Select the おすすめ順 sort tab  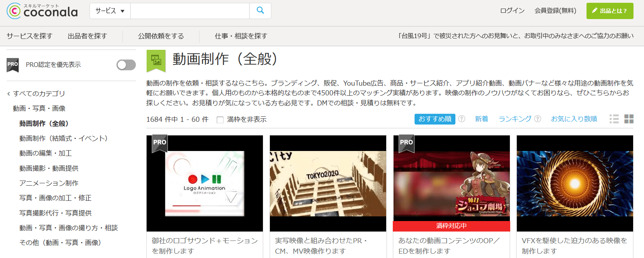(435, 119)
